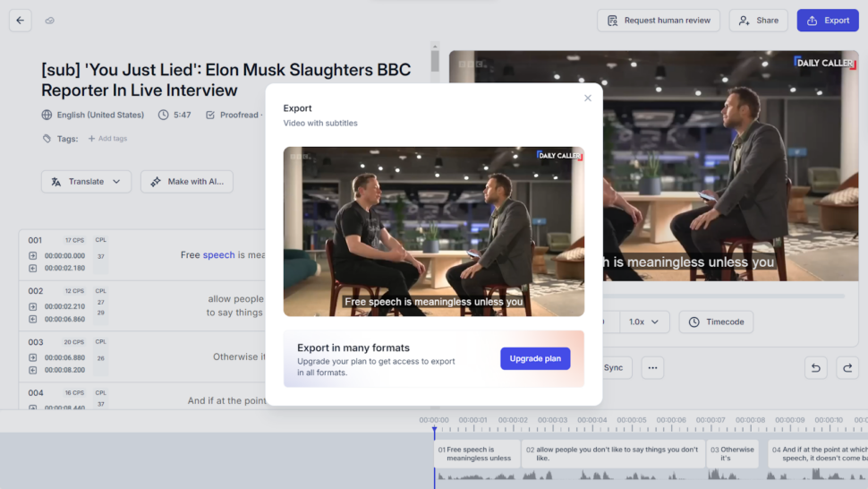868x489 pixels.
Task: Undo the last edit
Action: [815, 368]
